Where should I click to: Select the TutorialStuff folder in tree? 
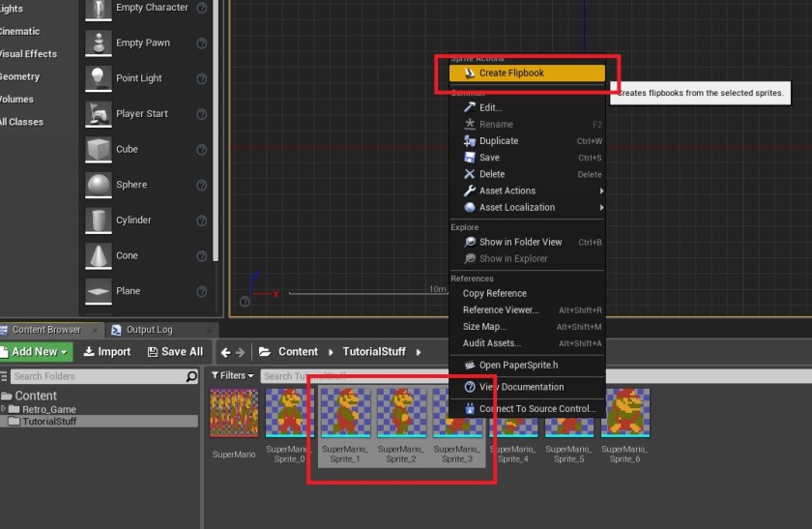click(50, 422)
